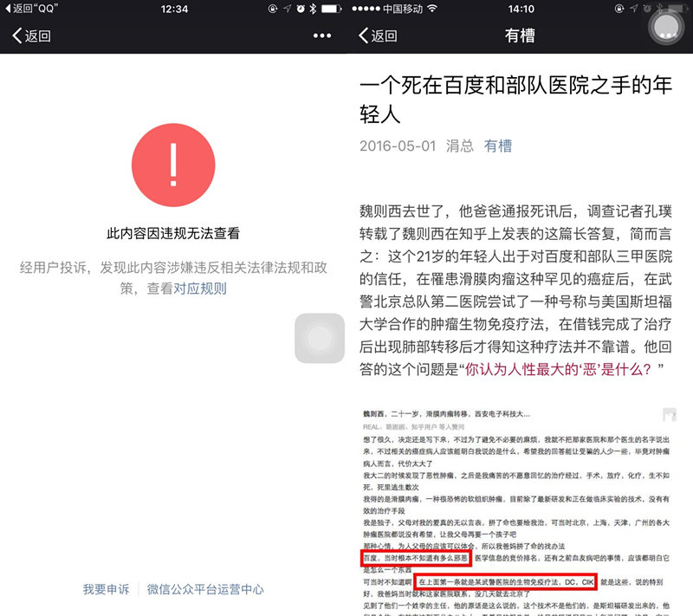Tap the author name 涓总
The image size is (693, 616).
[460, 146]
